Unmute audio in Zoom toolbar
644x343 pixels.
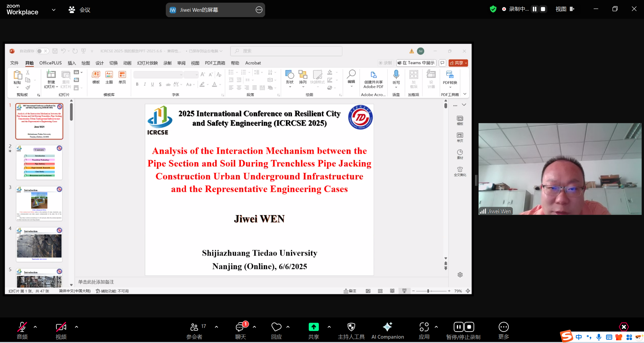[22, 331]
